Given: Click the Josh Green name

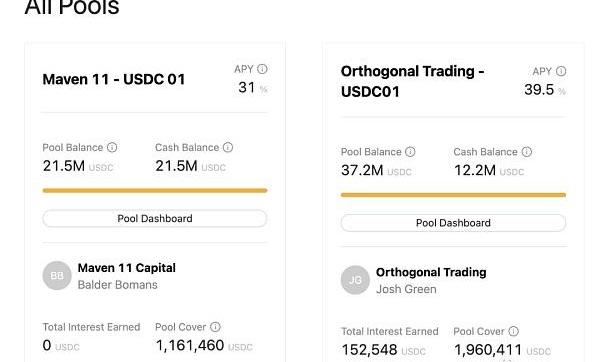Looking at the screenshot, I should (406, 289).
